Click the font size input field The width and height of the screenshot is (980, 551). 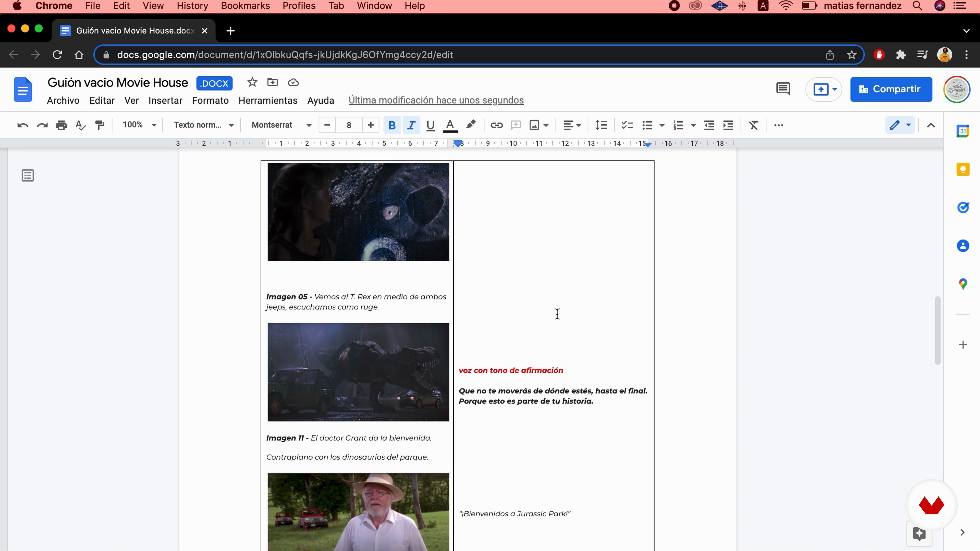[349, 125]
